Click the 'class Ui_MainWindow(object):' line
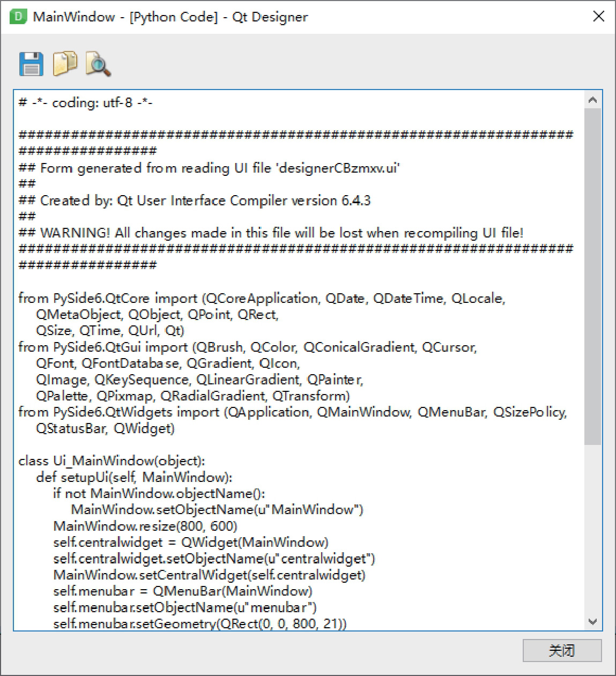Screen dimensions: 616x676 pos(112,461)
